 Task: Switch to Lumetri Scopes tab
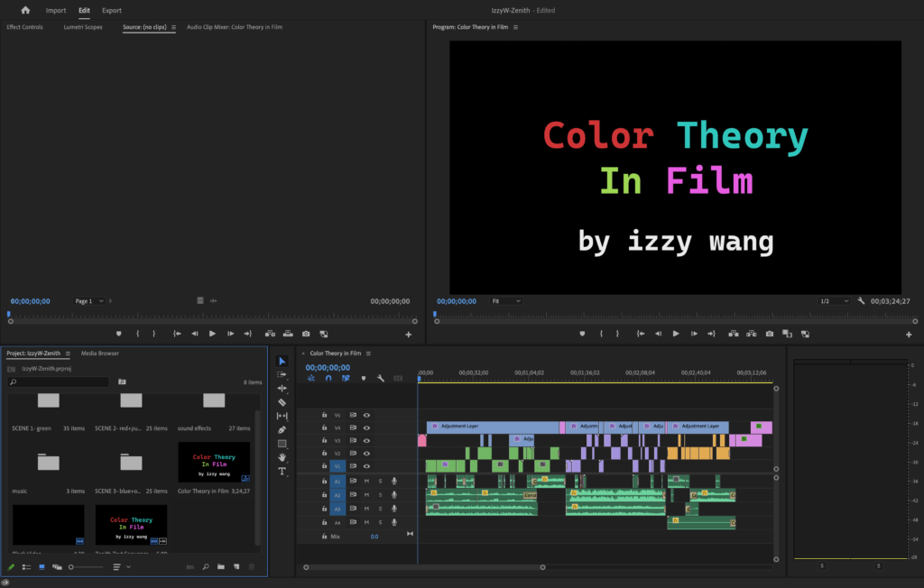83,27
